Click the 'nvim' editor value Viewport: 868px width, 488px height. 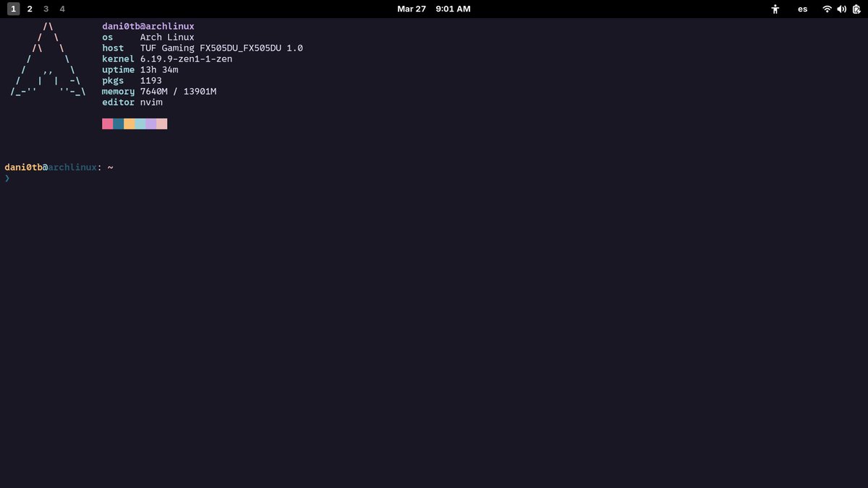(151, 102)
